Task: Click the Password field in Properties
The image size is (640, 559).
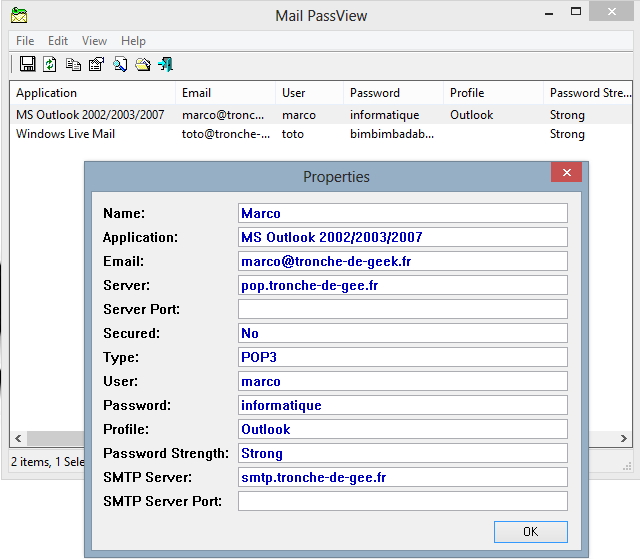Action: (x=403, y=405)
